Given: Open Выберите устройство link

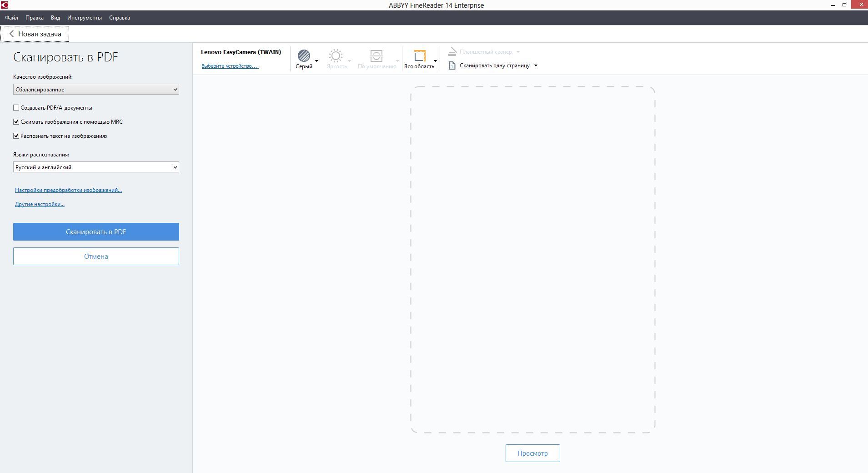Looking at the screenshot, I should [230, 66].
